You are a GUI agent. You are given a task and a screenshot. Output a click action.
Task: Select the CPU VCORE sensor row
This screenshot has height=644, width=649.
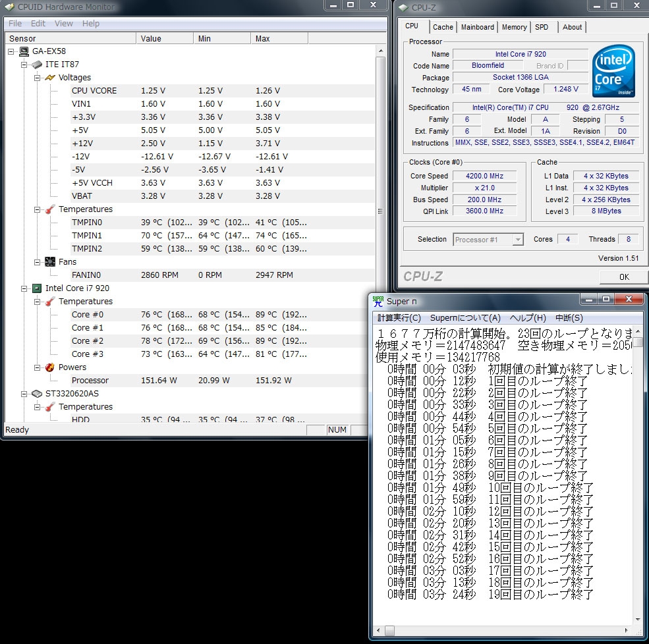click(94, 91)
